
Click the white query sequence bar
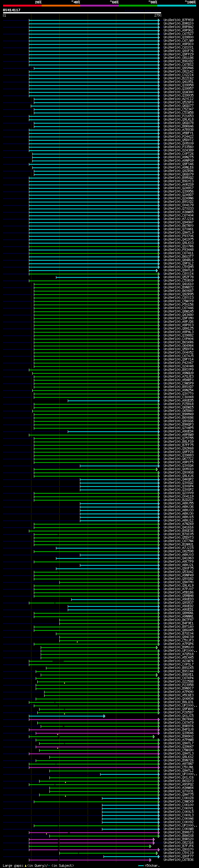point(82,13)
